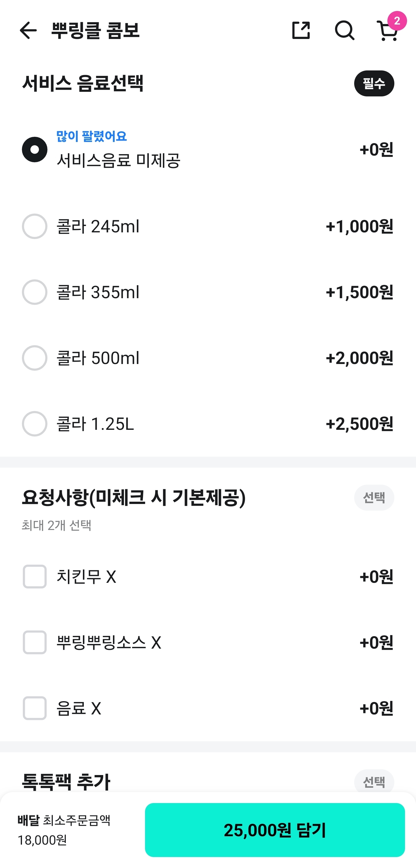Tap the 뿌링클 콤보 page title
Viewport: 416px width, 868px height.
coord(95,30)
